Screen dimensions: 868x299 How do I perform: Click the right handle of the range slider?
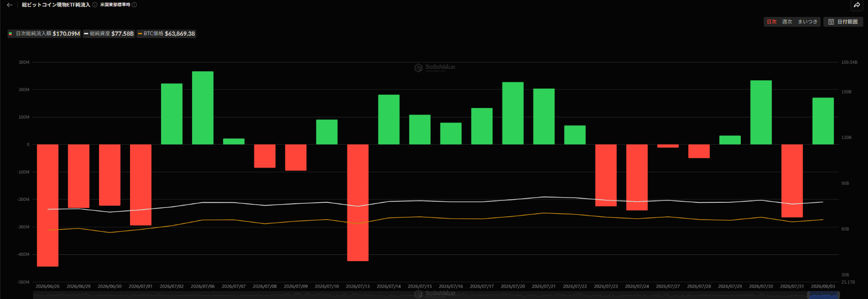coord(838,295)
